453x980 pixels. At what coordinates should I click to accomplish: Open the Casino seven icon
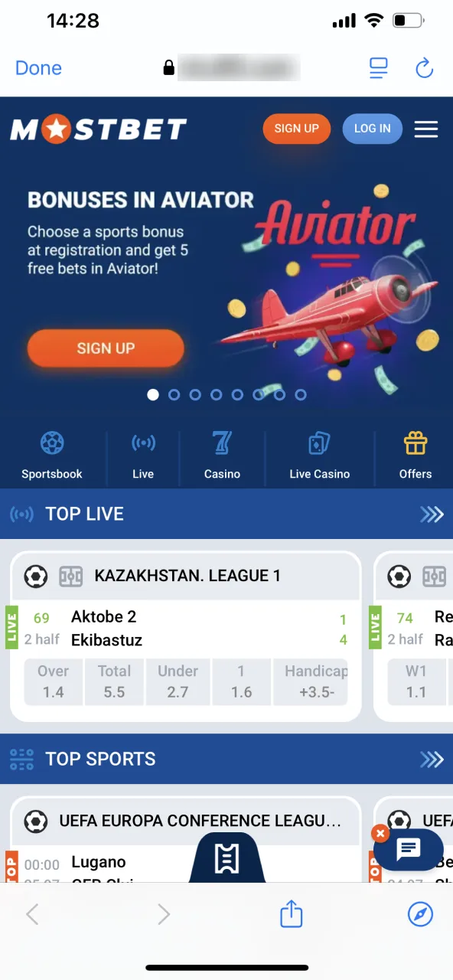[x=222, y=443]
